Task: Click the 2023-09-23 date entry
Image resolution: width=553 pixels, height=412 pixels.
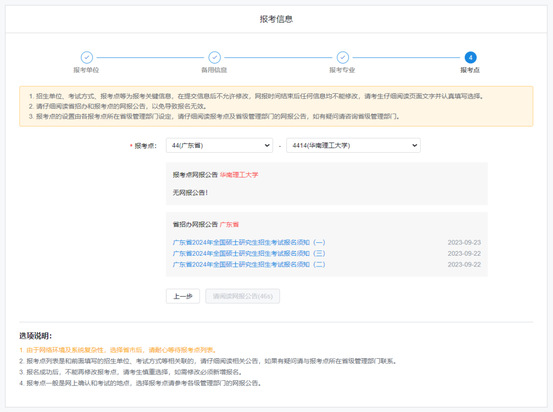Action: (x=464, y=242)
